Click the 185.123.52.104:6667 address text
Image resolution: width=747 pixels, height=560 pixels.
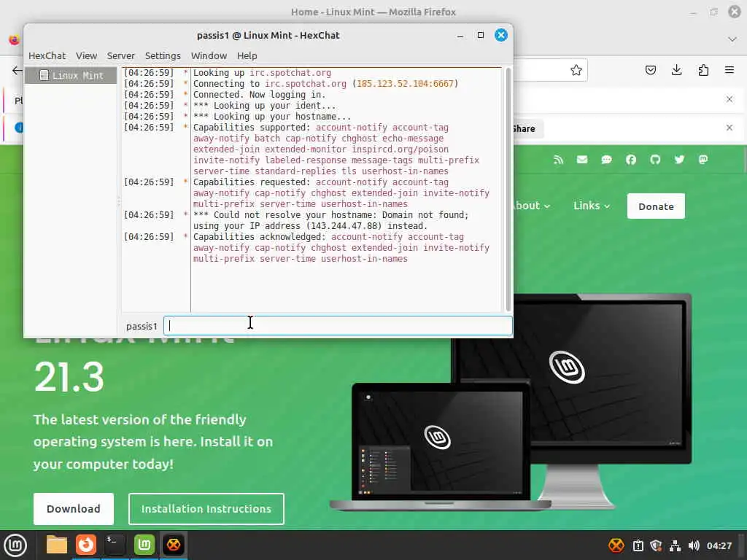[x=405, y=84]
